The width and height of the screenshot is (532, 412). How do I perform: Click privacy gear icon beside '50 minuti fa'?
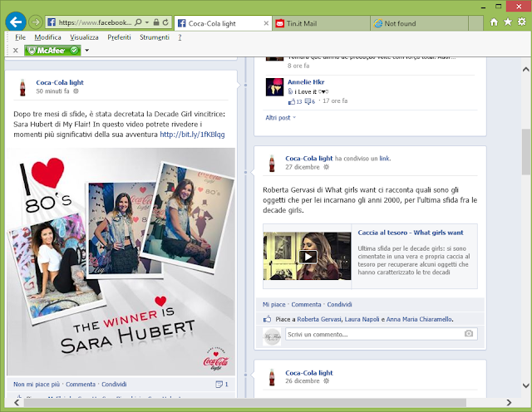click(x=76, y=91)
